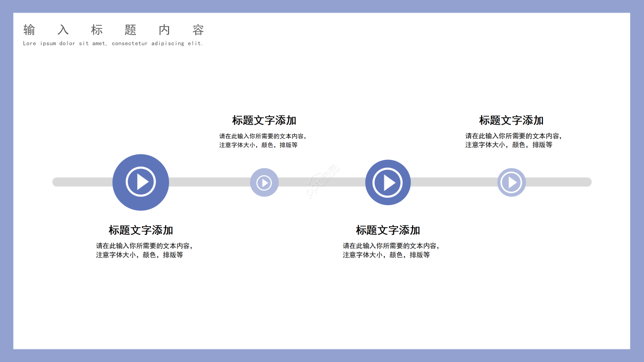The image size is (644, 362).
Task: Click the lorem ipsum subtitle text
Action: click(x=113, y=43)
